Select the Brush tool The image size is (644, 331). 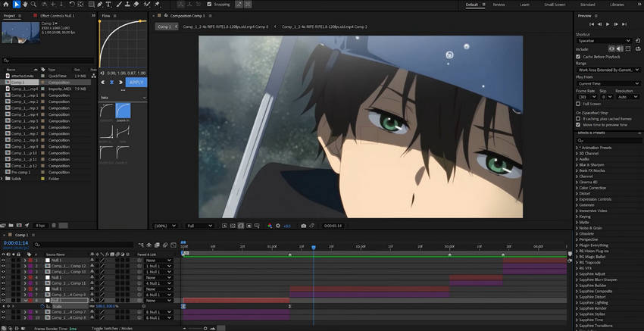pos(119,4)
